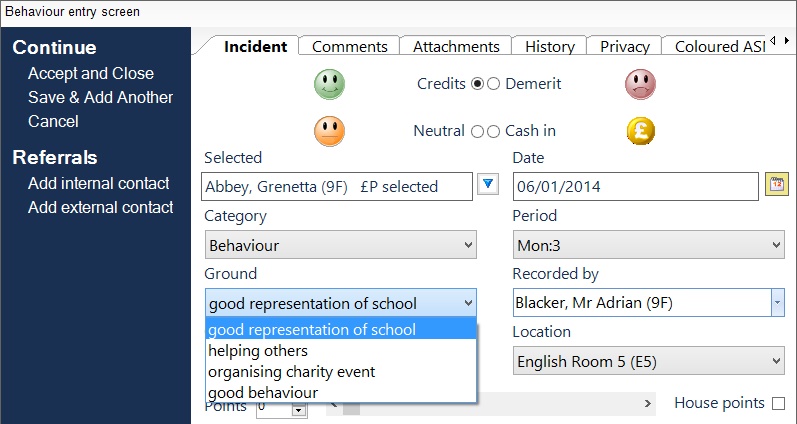
Task: Click the Selected pupil field Abbey, Grenetta
Action: coord(337,187)
